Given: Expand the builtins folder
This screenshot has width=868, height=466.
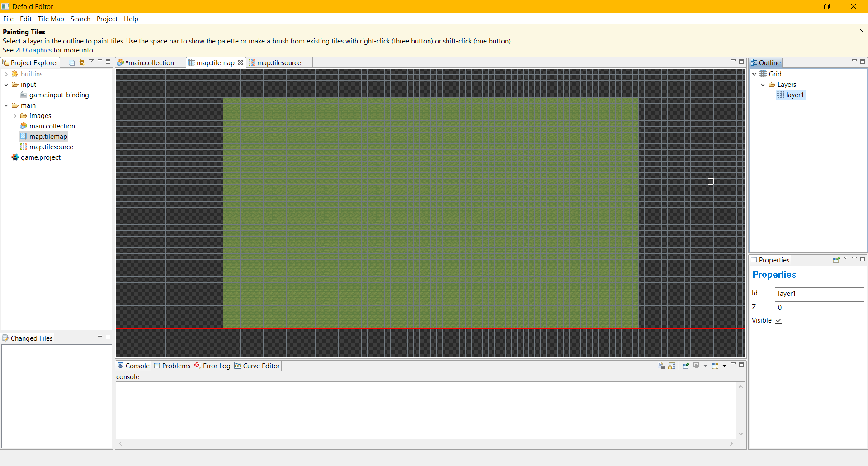Looking at the screenshot, I should (x=6, y=74).
